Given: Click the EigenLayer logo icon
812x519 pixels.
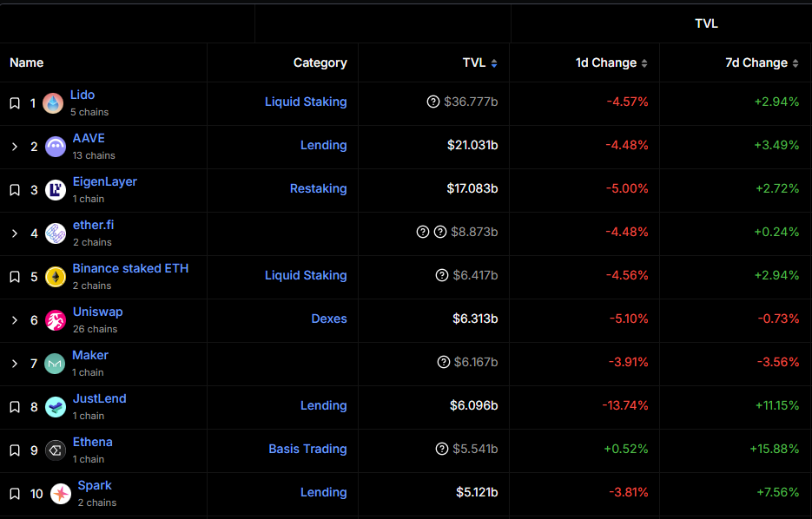Looking at the screenshot, I should [56, 190].
